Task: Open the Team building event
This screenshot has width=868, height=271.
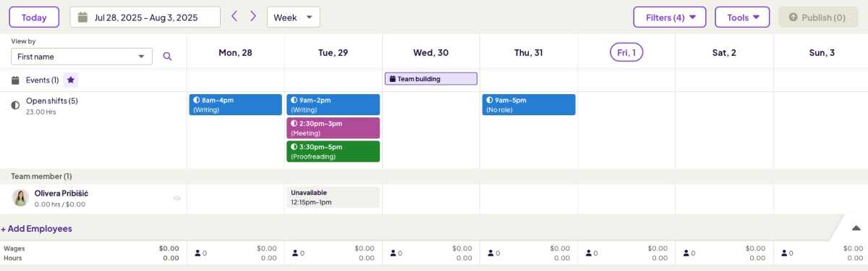Action: pyautogui.click(x=430, y=79)
